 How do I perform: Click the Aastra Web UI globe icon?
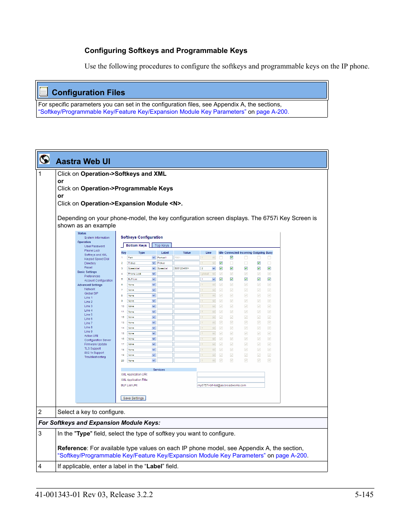coord(44,159)
